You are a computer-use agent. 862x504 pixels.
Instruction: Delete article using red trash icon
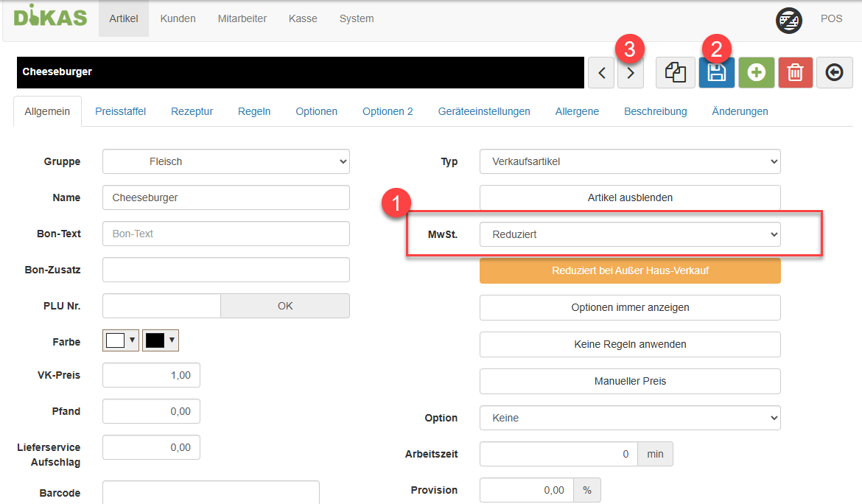(795, 73)
